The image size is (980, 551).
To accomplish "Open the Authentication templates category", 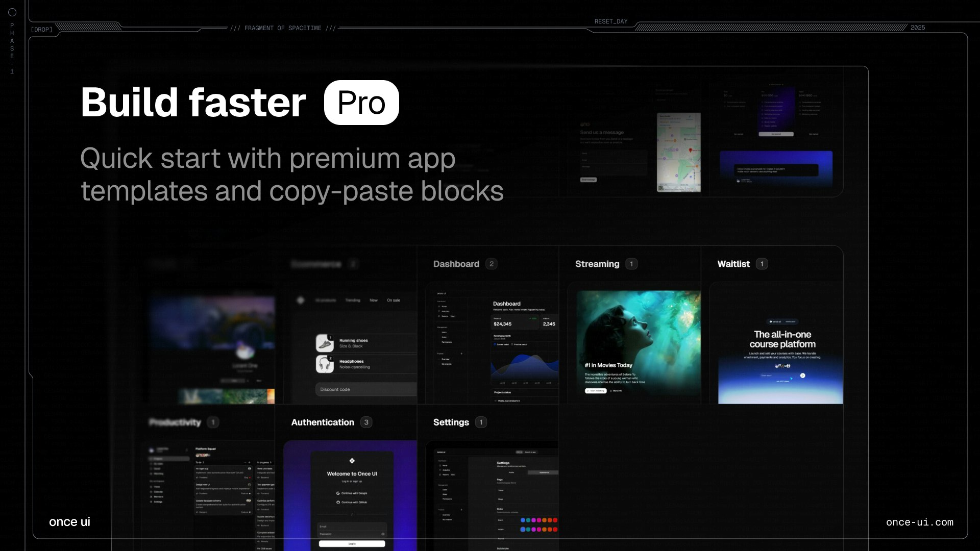I will [x=323, y=422].
